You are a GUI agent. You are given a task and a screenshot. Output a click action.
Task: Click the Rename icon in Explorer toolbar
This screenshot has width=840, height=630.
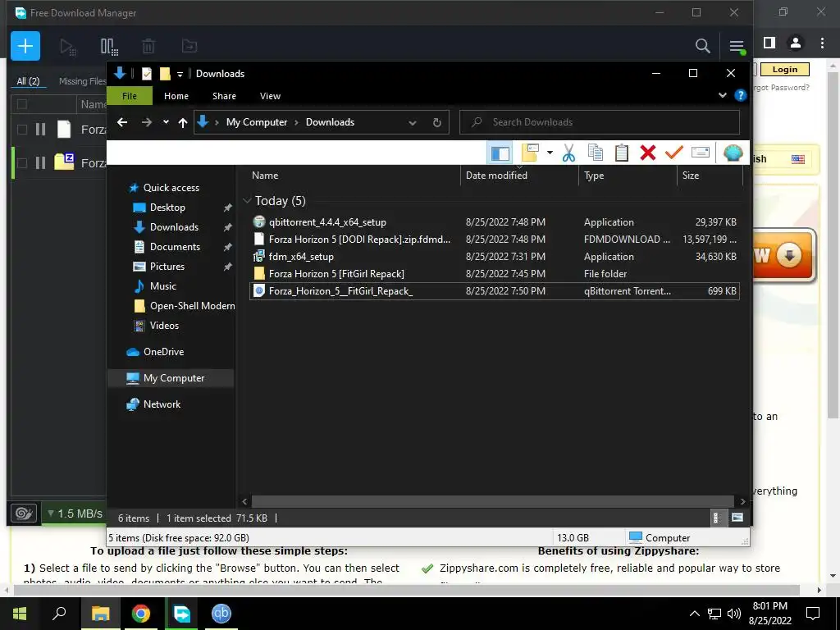coord(701,153)
